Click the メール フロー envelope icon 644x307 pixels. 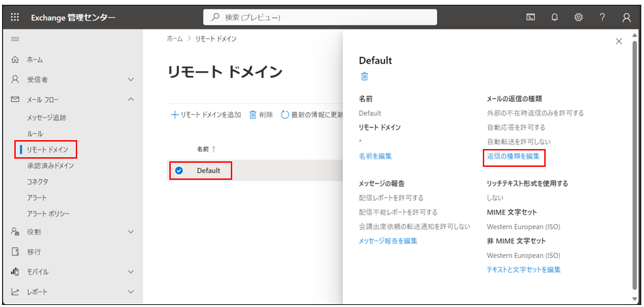(x=15, y=99)
